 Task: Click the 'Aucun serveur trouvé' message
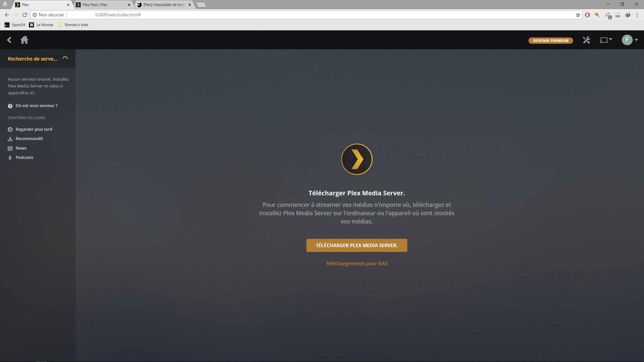(x=38, y=86)
